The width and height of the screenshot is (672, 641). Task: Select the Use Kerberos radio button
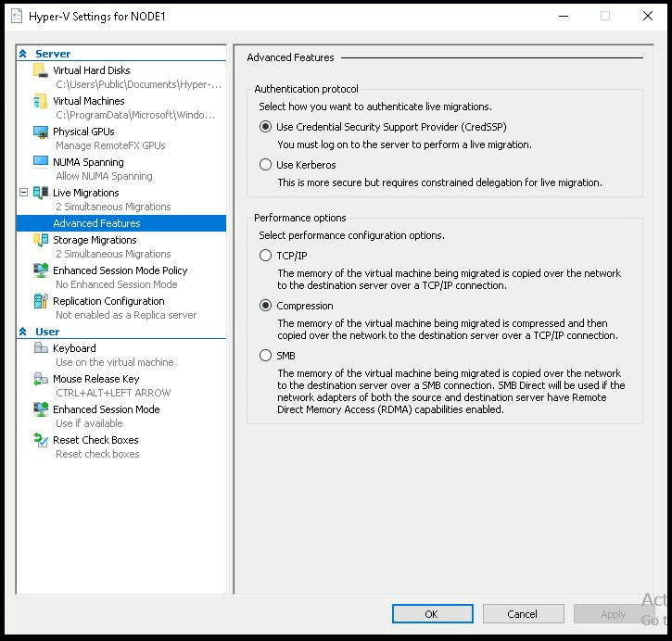(x=265, y=165)
